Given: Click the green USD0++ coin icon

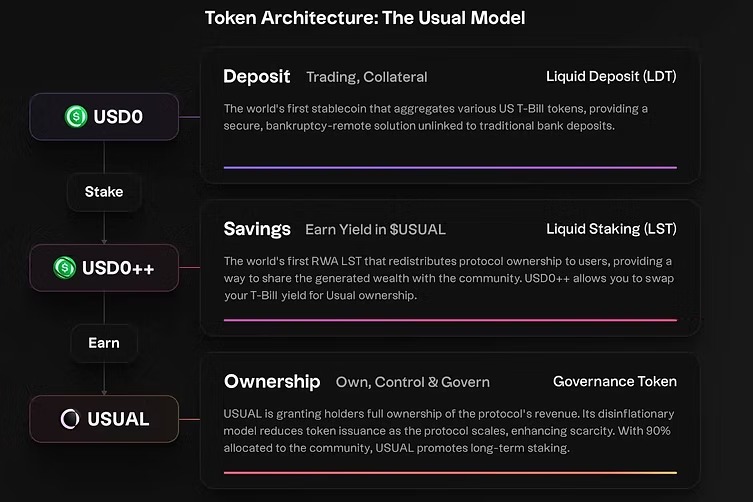Looking at the screenshot, I should (x=65, y=268).
